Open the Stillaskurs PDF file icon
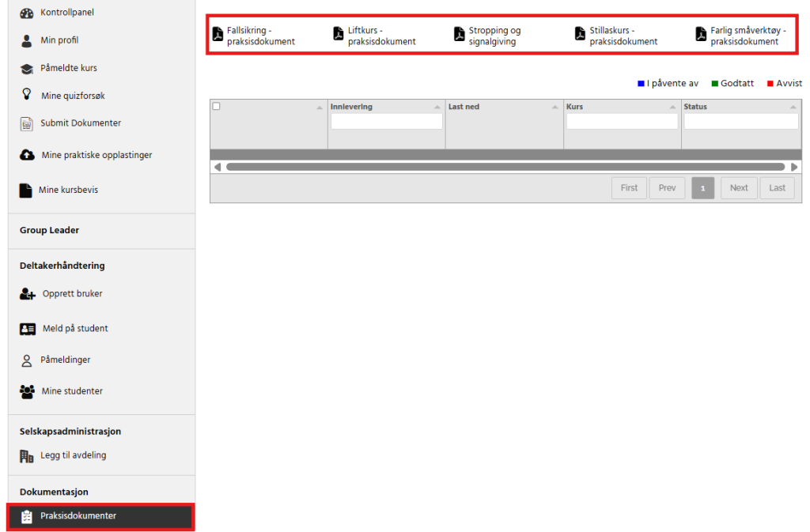Viewport: 810px width, 532px height. [x=580, y=34]
